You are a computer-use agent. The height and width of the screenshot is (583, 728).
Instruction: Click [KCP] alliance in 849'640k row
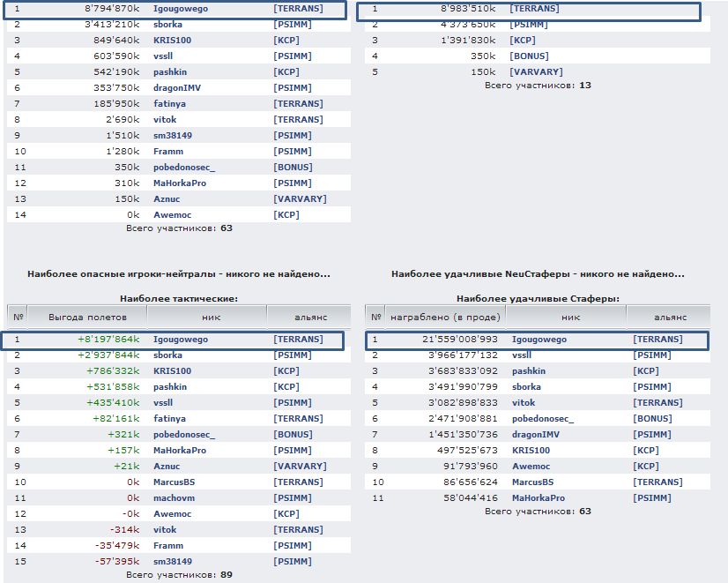click(x=286, y=41)
